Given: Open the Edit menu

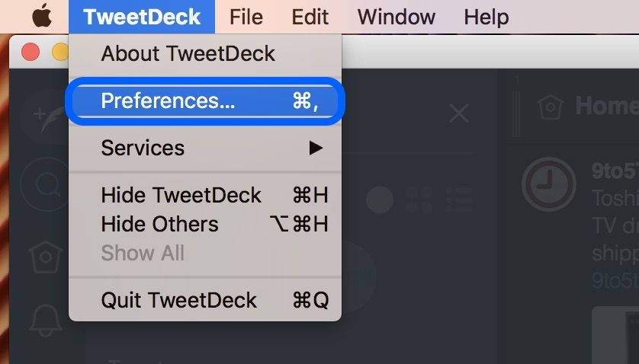Looking at the screenshot, I should click(x=310, y=17).
